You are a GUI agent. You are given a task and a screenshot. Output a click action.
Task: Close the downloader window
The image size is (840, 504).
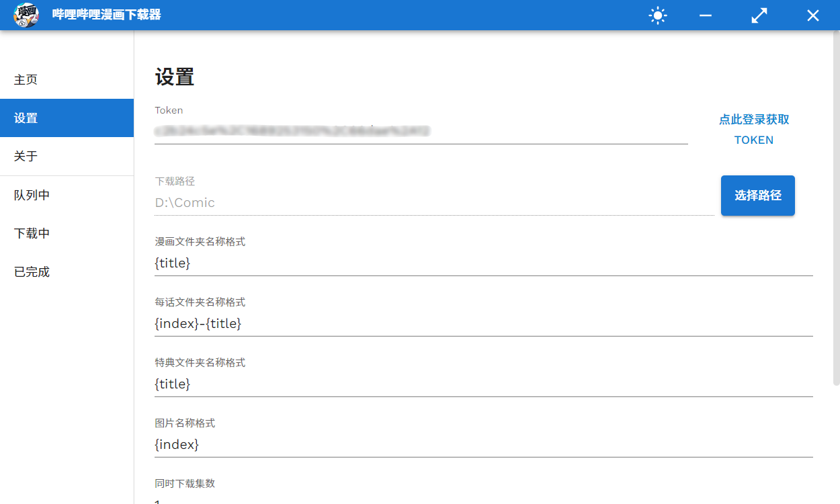pos(813,15)
